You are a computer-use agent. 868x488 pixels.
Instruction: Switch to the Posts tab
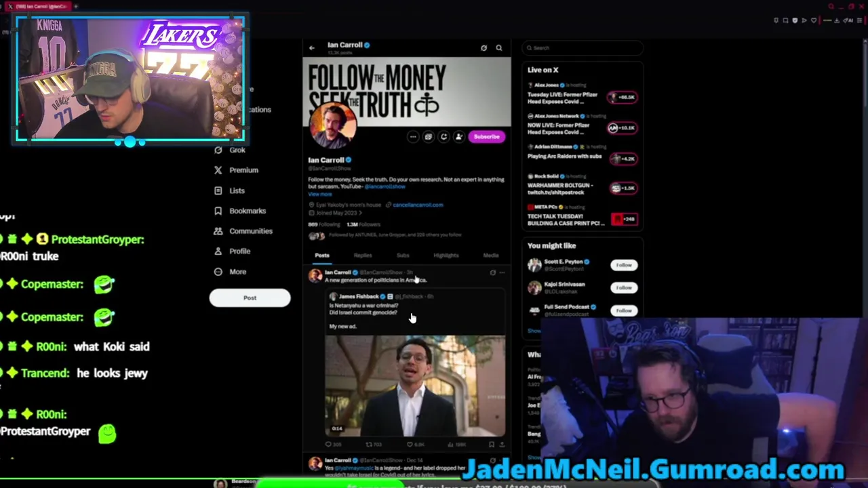coord(322,256)
